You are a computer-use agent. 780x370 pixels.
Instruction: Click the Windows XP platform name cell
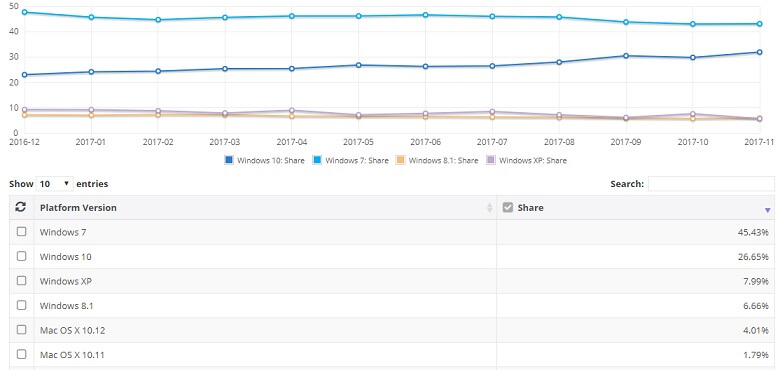(265, 281)
